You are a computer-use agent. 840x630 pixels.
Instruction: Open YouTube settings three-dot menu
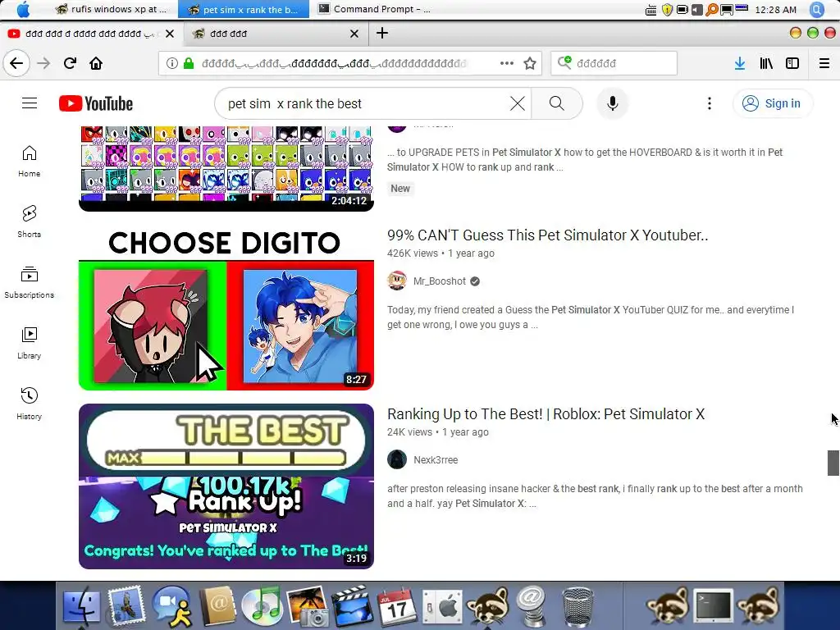tap(710, 103)
